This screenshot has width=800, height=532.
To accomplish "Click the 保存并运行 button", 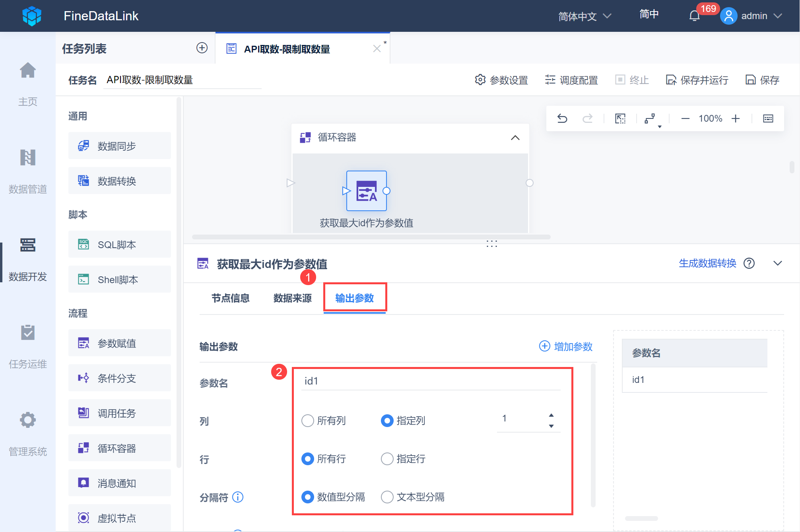I will 697,80.
